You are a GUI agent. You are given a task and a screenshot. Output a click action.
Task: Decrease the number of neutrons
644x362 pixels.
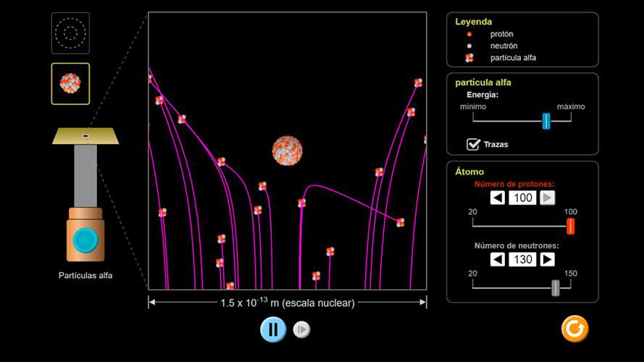tap(498, 259)
